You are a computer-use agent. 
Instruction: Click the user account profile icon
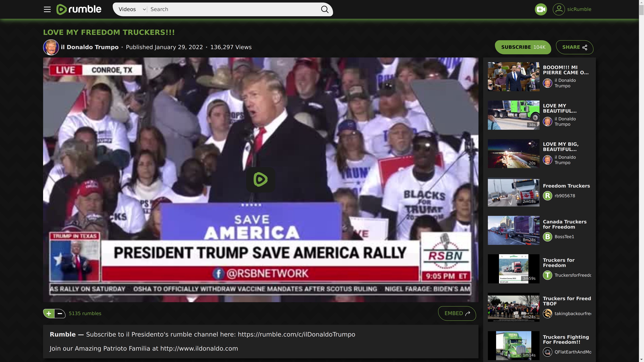(559, 9)
